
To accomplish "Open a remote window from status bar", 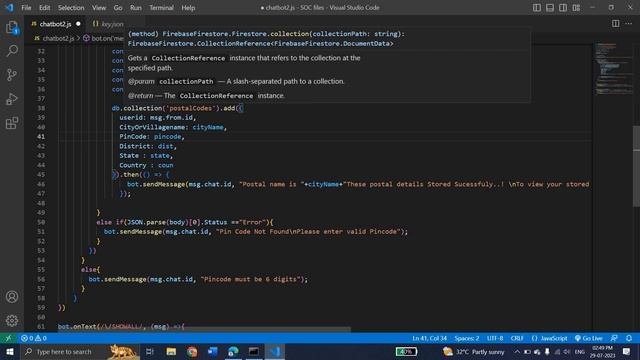I will point(8,338).
